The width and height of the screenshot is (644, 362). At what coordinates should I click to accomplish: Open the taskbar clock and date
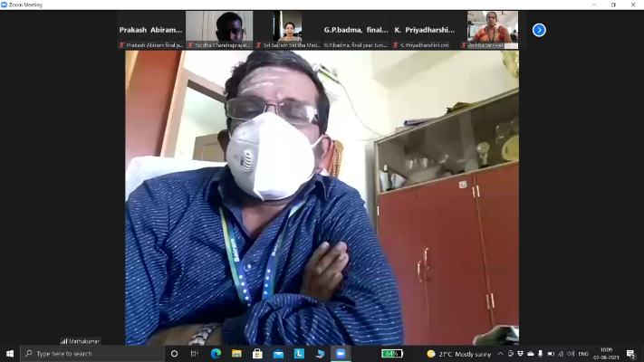pyautogui.click(x=605, y=353)
